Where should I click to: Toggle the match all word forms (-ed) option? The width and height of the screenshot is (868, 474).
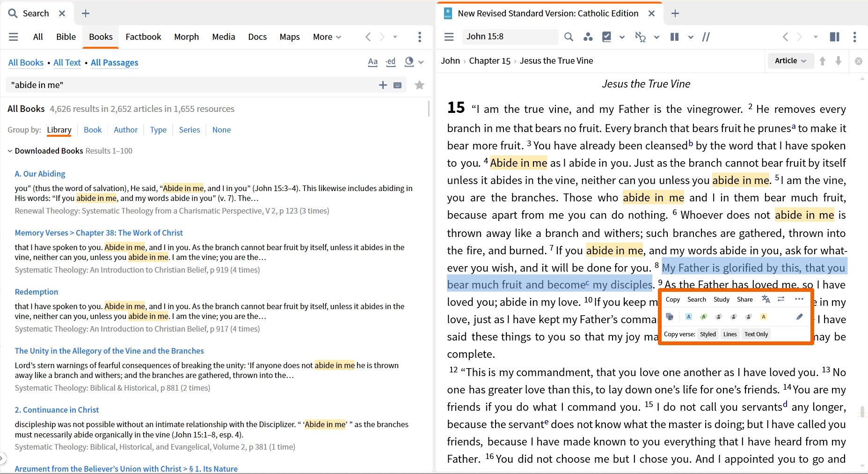point(390,62)
